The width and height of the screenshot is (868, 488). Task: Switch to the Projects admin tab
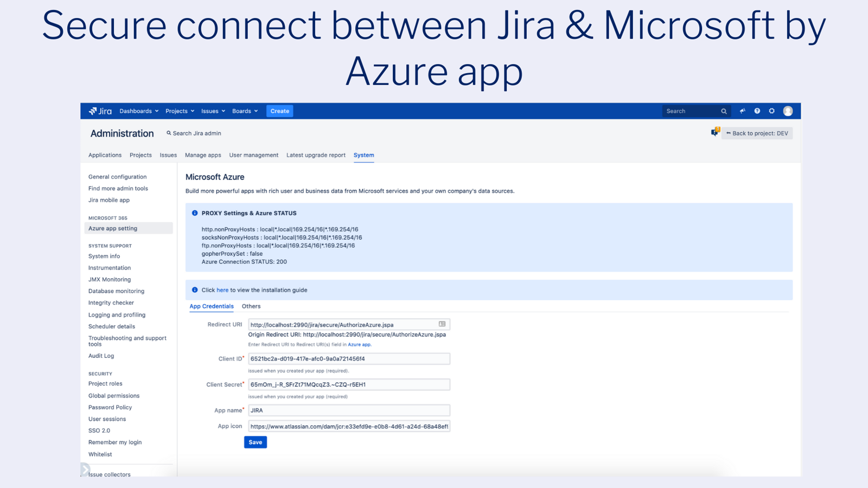[141, 155]
